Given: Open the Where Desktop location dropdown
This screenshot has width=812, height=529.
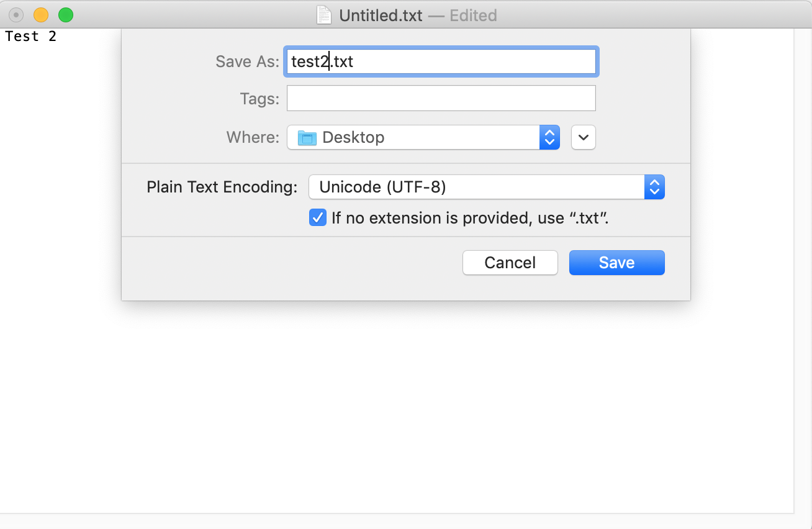Looking at the screenshot, I should click(x=423, y=137).
